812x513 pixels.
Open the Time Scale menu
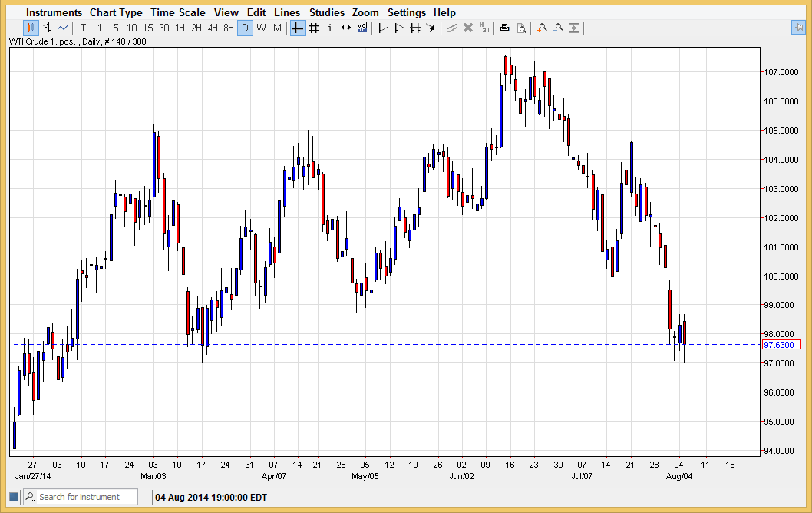click(x=178, y=12)
